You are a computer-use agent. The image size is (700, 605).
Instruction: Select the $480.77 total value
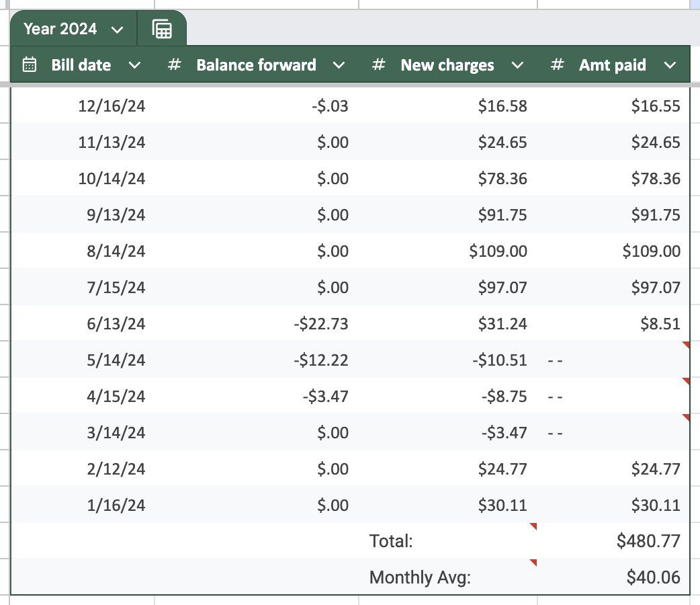[649, 540]
